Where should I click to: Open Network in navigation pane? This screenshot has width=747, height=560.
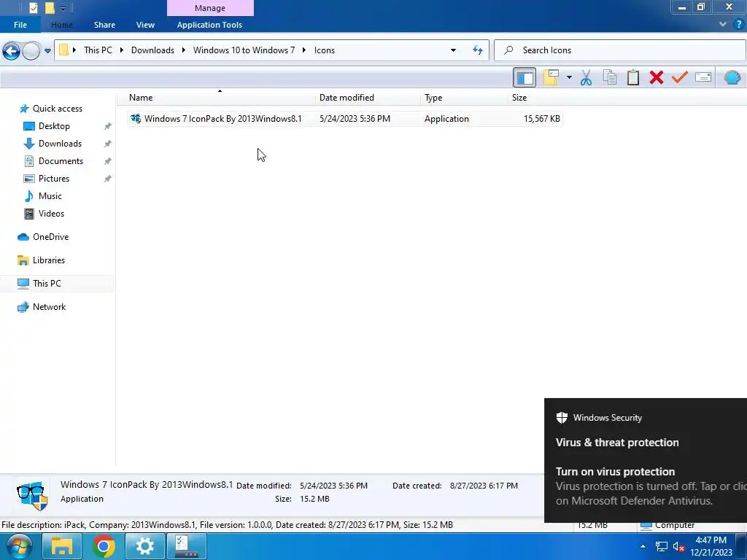(49, 307)
